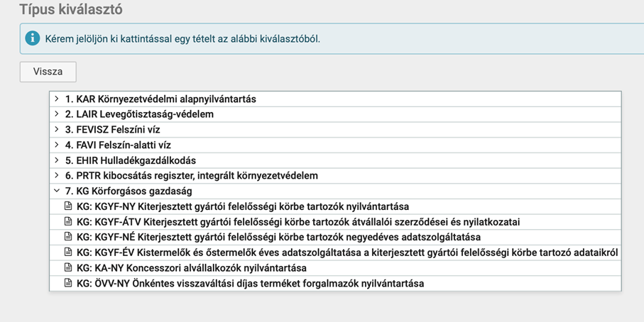Image resolution: width=644 pixels, height=322 pixels.
Task: Click document icon beside KA-NY entry
Action: [x=68, y=268]
